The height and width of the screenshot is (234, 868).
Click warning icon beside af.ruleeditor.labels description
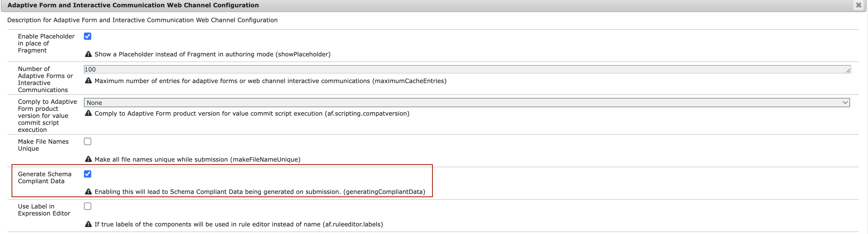pos(88,224)
